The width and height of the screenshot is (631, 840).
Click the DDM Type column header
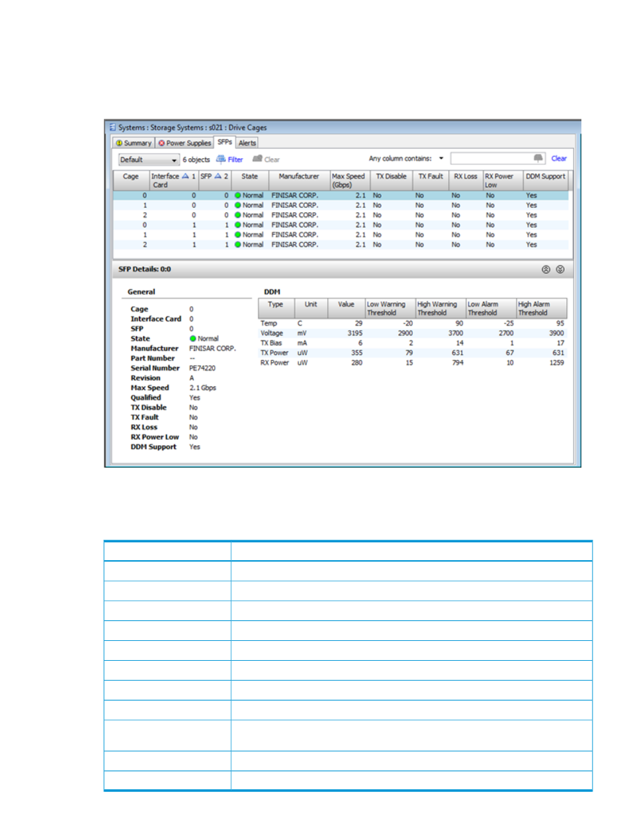[x=276, y=308]
